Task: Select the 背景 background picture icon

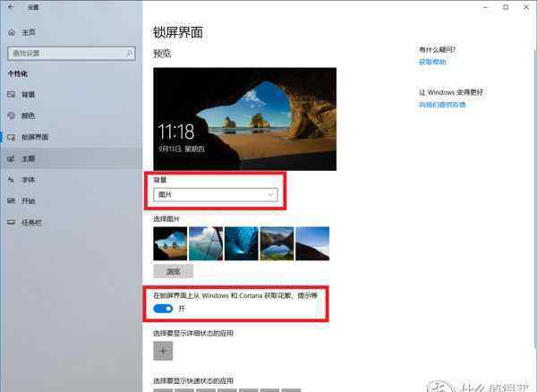Action: click(12, 95)
